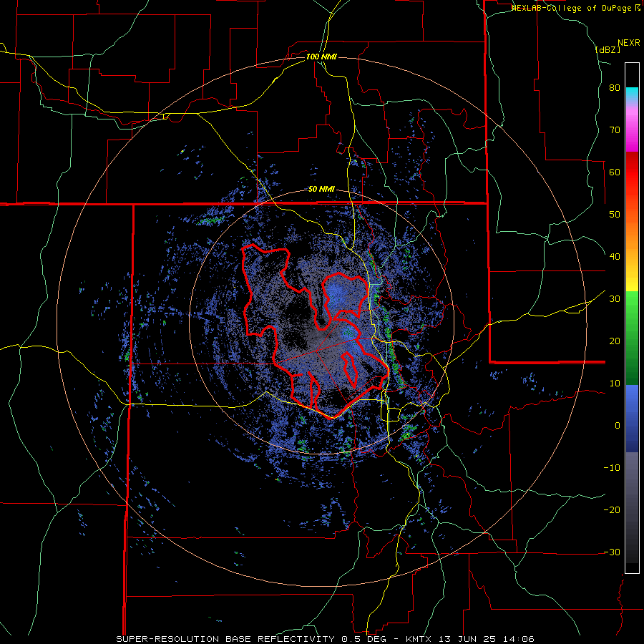Click the -10 value on the dBZ scale
This screenshot has height=644, width=644.
coord(612,468)
